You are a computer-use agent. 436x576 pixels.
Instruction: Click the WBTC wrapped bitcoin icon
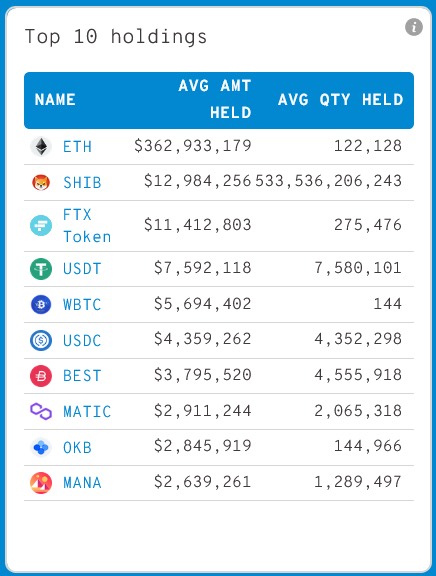41,305
